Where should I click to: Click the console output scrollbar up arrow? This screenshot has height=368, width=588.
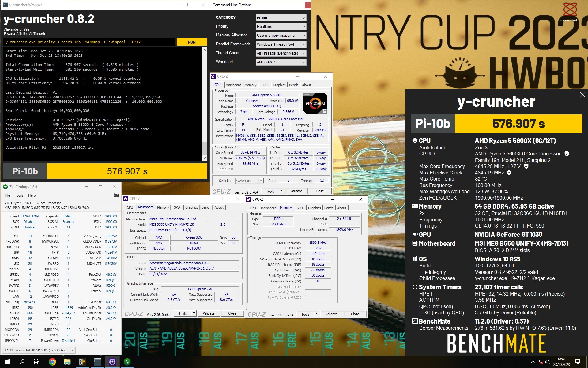tap(205, 49)
